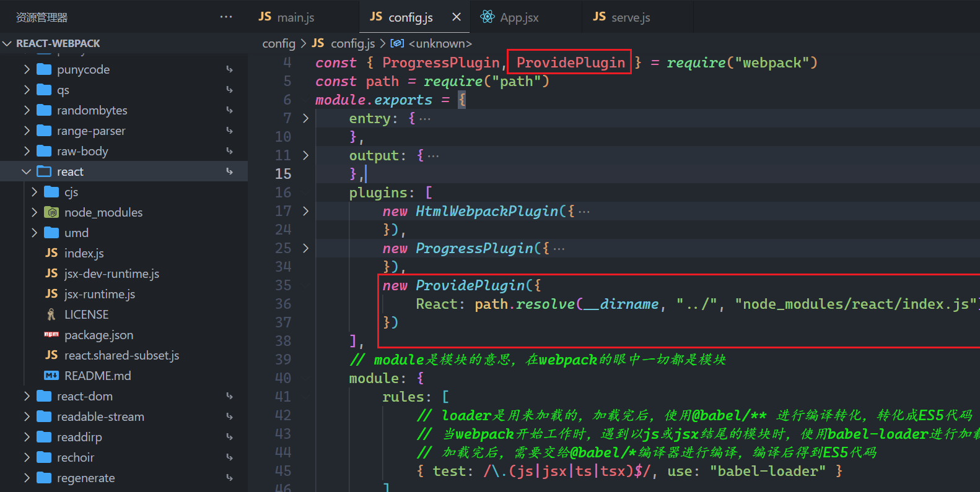Click the LICENSE file key icon
The width and height of the screenshot is (980, 492).
tap(51, 314)
